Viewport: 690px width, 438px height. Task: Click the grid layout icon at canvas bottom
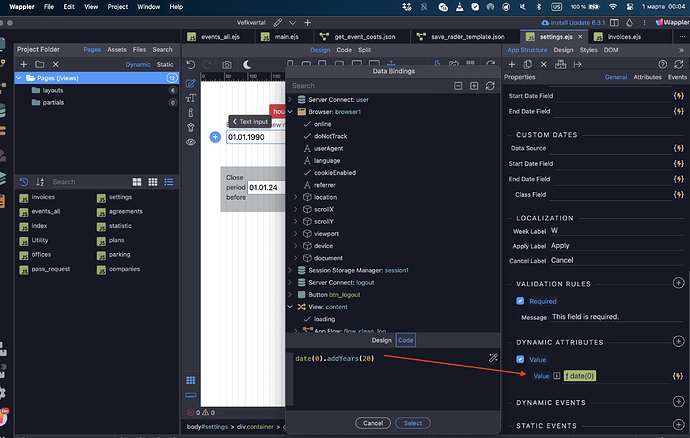point(191,380)
